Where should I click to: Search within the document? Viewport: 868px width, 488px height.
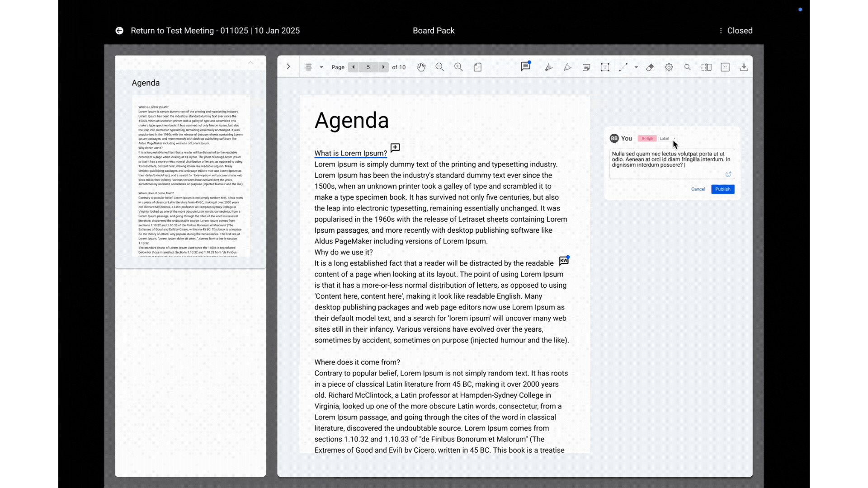tap(688, 67)
